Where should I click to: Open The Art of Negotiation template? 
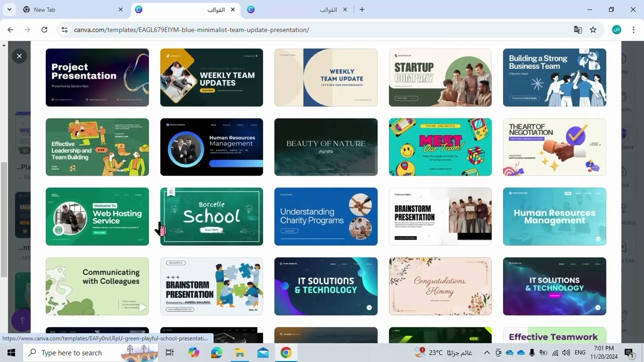pos(554,147)
